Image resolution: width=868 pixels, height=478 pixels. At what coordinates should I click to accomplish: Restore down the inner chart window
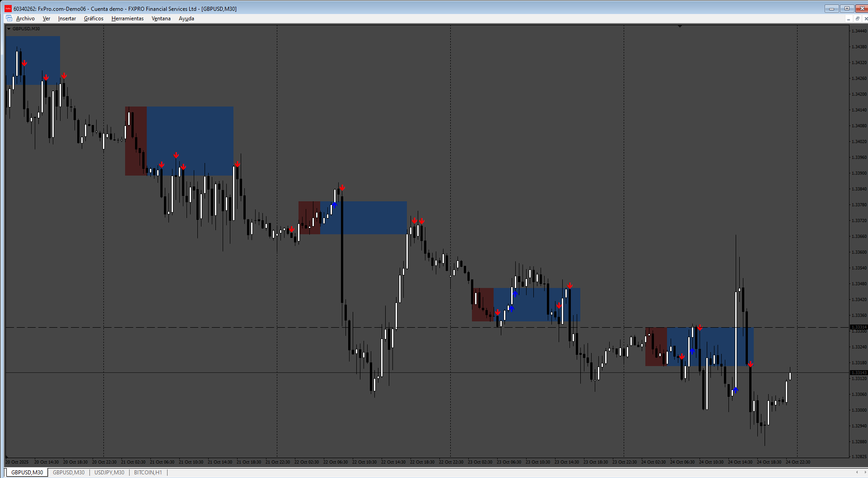point(857,19)
